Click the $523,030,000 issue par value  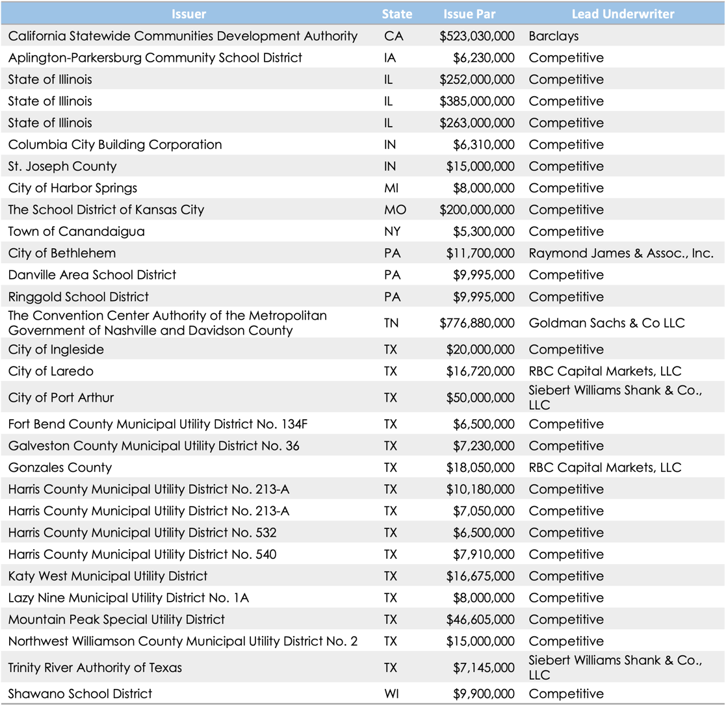coord(477,36)
